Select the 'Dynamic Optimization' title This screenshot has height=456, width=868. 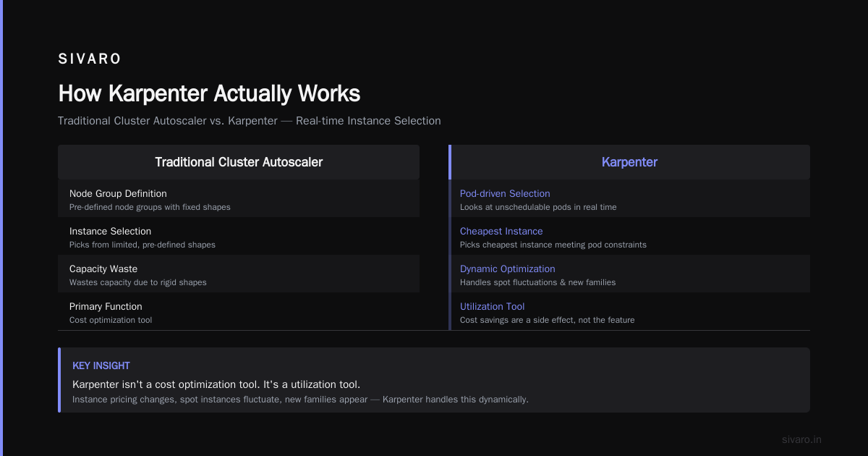point(508,269)
